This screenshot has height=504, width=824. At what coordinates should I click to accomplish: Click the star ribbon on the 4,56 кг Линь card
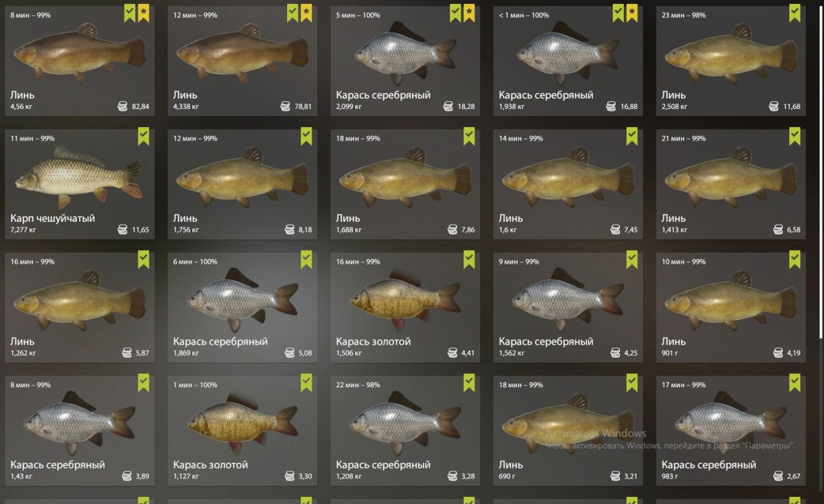tap(144, 12)
